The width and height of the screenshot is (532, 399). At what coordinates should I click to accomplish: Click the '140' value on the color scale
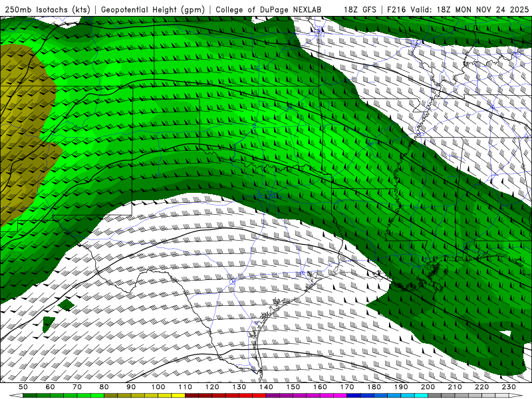pos(266,387)
